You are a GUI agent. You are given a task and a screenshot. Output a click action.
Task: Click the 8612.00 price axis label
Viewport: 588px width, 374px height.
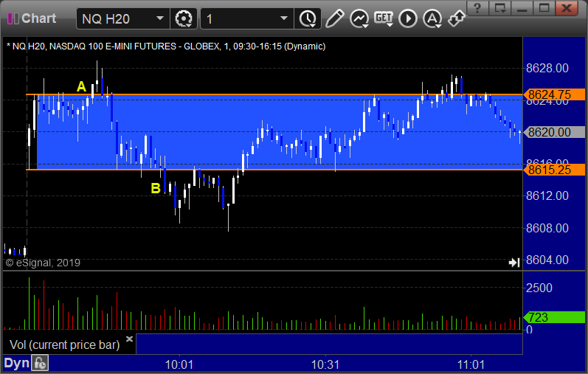pos(547,195)
